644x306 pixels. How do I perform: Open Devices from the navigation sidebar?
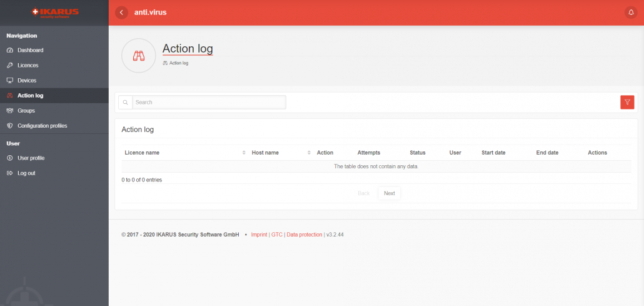(x=27, y=81)
